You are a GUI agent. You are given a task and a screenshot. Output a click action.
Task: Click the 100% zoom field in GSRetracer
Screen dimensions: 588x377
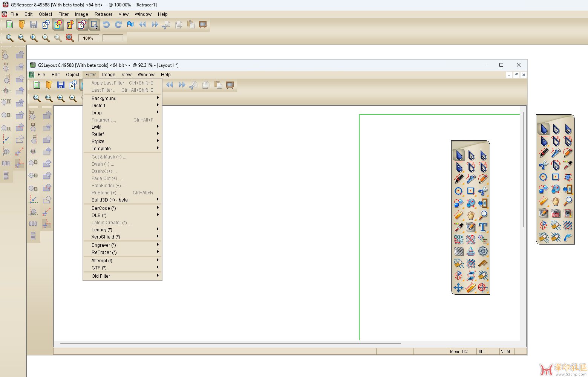pos(88,38)
